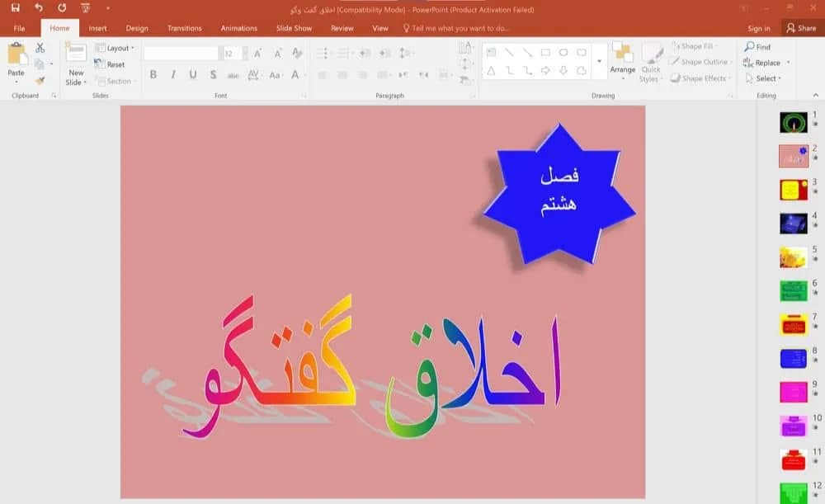
Task: Decrease list indent level
Action: [365, 53]
